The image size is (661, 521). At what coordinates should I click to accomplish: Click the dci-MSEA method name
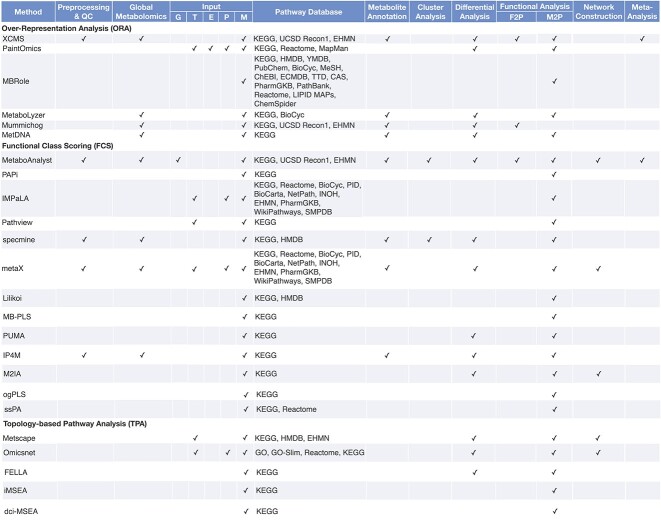click(21, 511)
